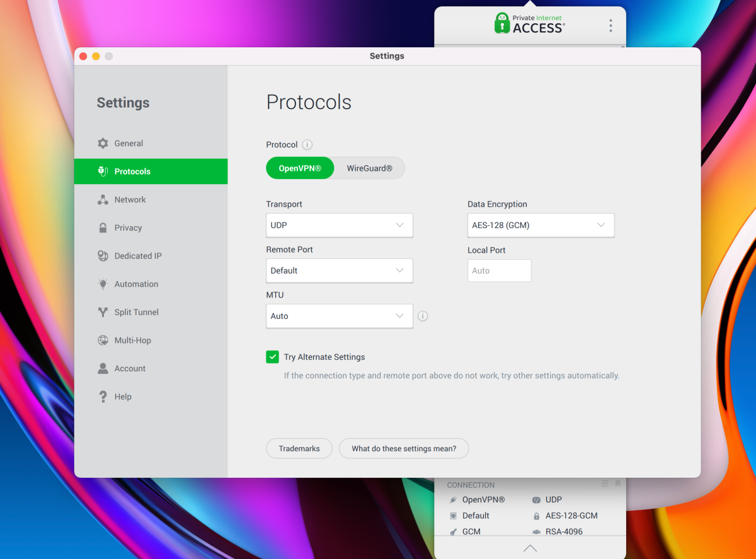
Task: Open the Remote Port dropdown
Action: tap(339, 270)
